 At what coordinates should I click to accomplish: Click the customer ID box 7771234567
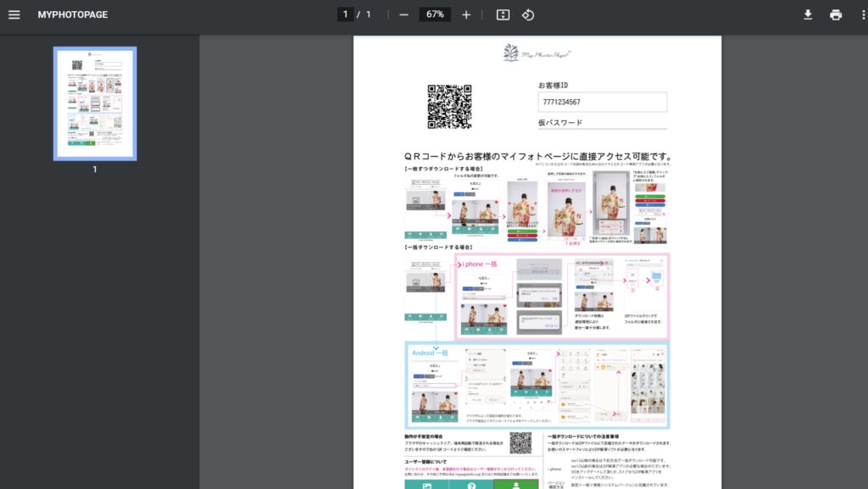click(x=602, y=102)
